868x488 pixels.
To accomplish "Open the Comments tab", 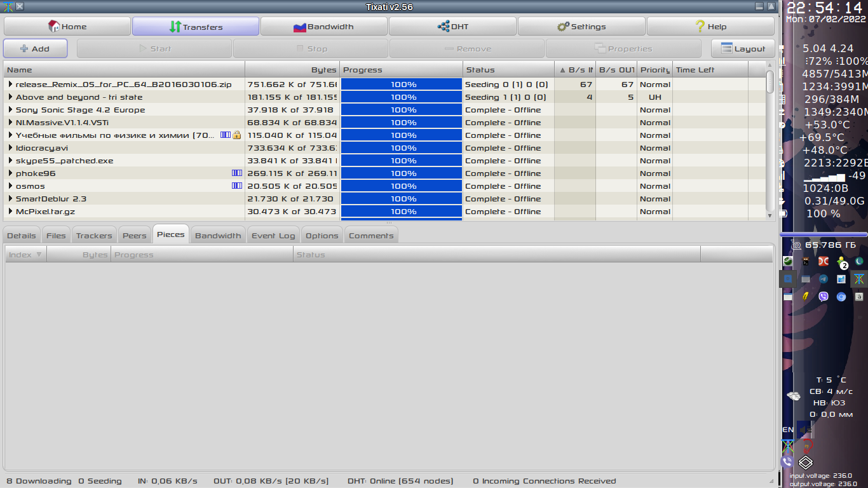I will click(371, 235).
